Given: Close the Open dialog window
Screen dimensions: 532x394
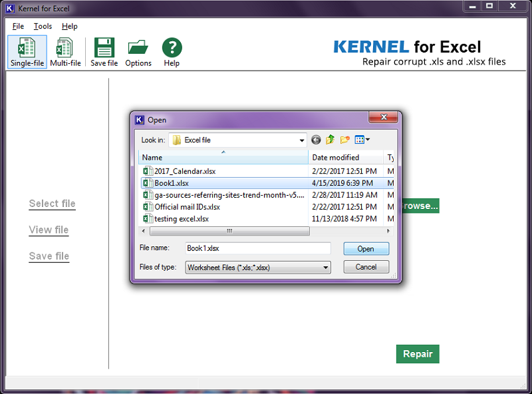Looking at the screenshot, I should [384, 117].
